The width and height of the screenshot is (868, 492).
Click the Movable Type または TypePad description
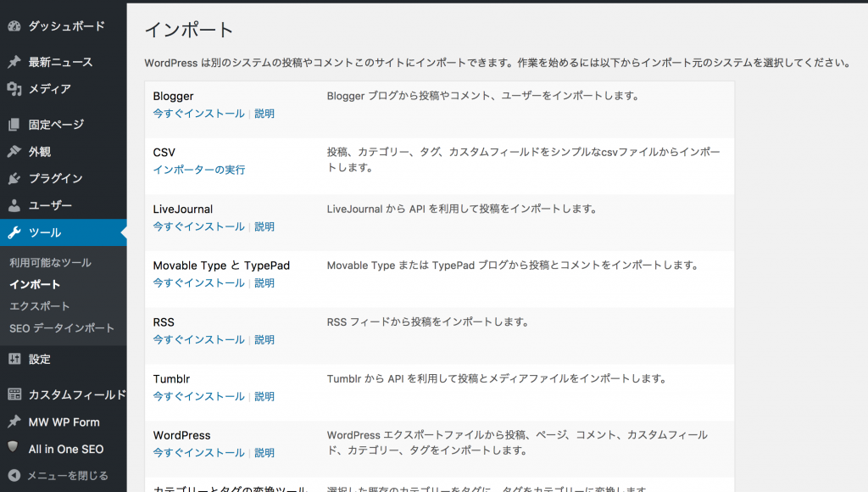(x=513, y=266)
